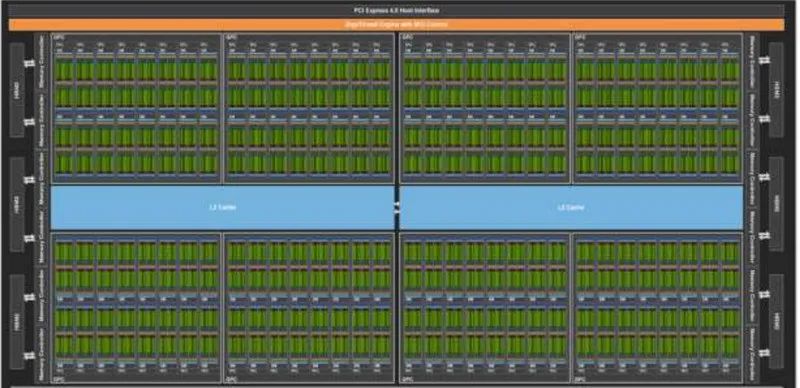Click the lowest arrows icon on left edge
The height and width of the screenshot is (388, 800).
click(x=30, y=356)
